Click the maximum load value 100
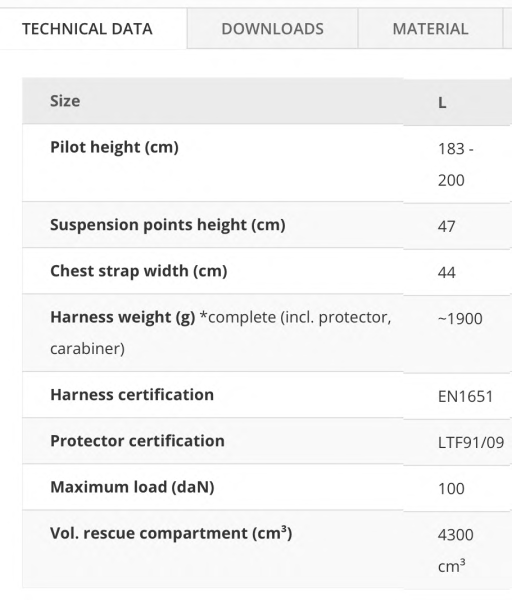 (451, 489)
